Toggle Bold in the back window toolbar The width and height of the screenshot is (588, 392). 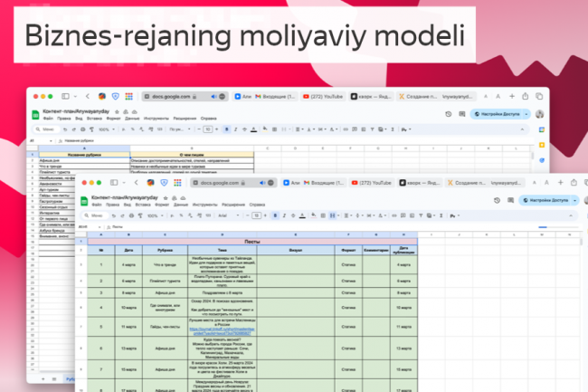pyautogui.click(x=226, y=129)
